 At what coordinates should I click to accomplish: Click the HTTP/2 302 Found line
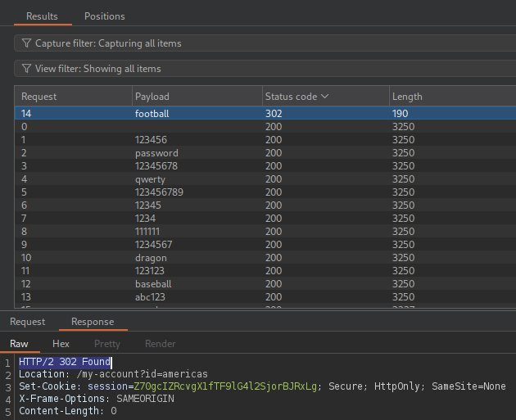coord(65,362)
